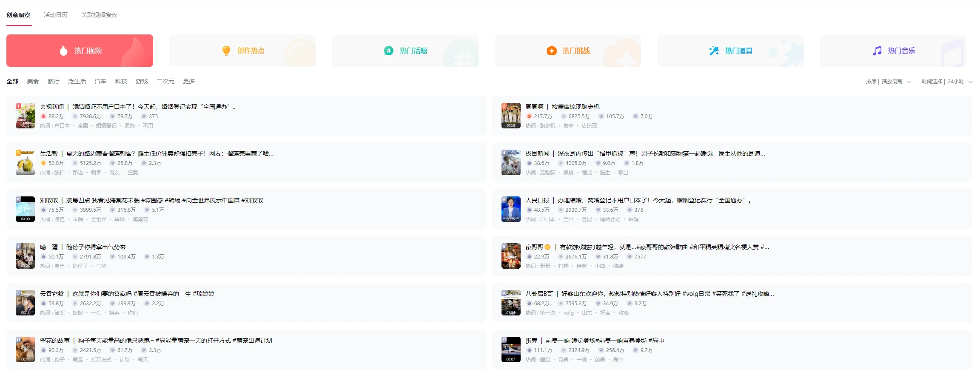Open thumbnail of 生活帮 durian video

25,162
